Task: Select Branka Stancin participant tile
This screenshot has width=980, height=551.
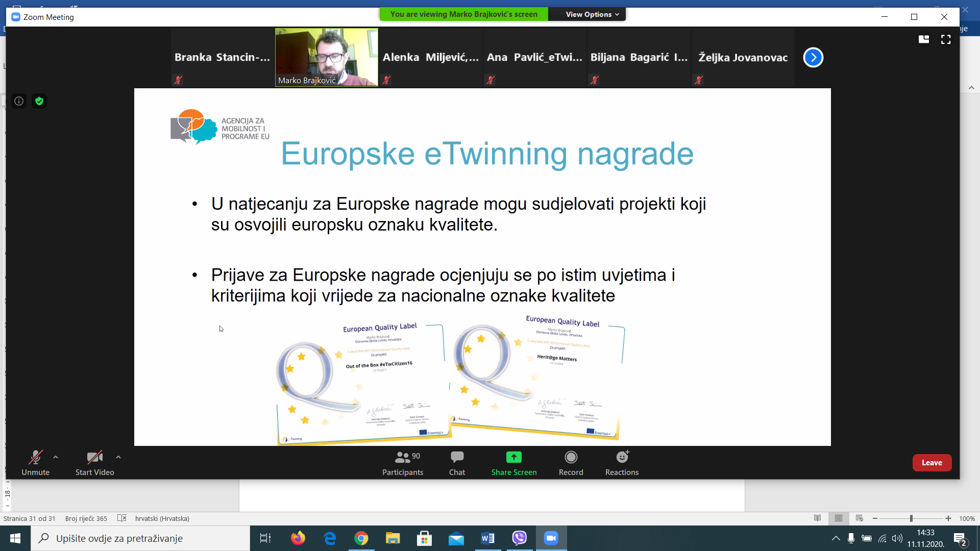Action: pos(223,57)
